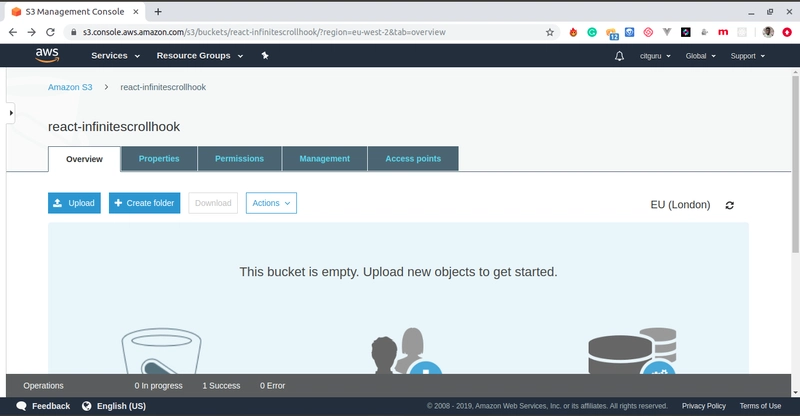800x416 pixels.
Task: Open the Privacy Policy link
Action: (704, 406)
